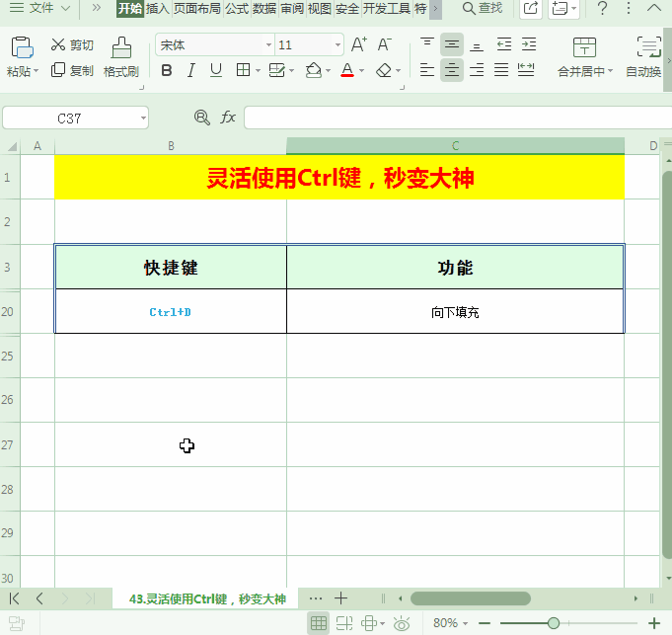Apply cell borders icon

coord(243,70)
